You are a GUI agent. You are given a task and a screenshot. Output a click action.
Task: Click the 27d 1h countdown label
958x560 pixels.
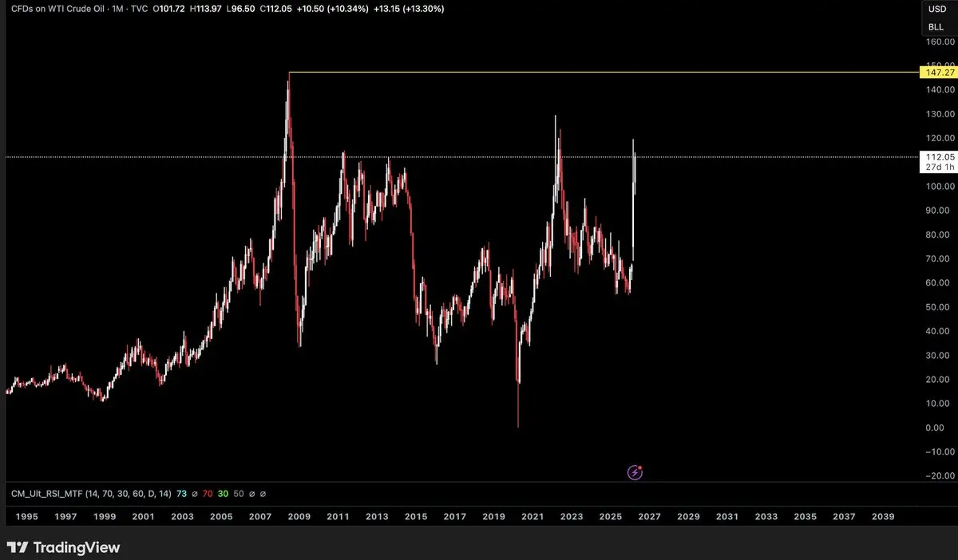(938, 168)
